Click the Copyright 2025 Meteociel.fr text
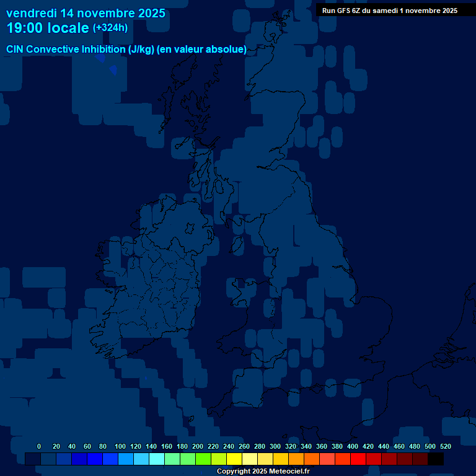Screen dimensions: 476x476 coord(263,471)
